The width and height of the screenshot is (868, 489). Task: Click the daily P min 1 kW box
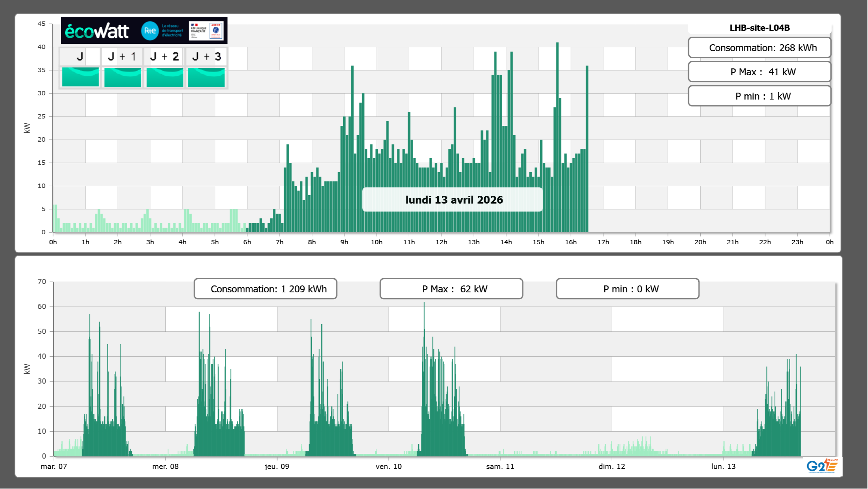[x=759, y=96]
